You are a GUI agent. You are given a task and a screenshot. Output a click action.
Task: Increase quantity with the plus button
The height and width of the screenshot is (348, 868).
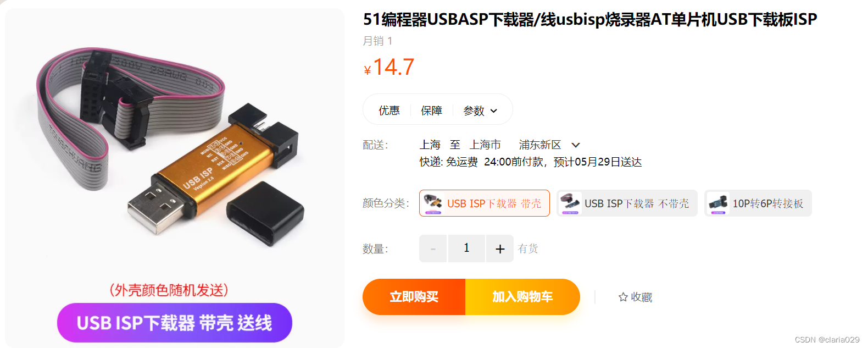(500, 248)
